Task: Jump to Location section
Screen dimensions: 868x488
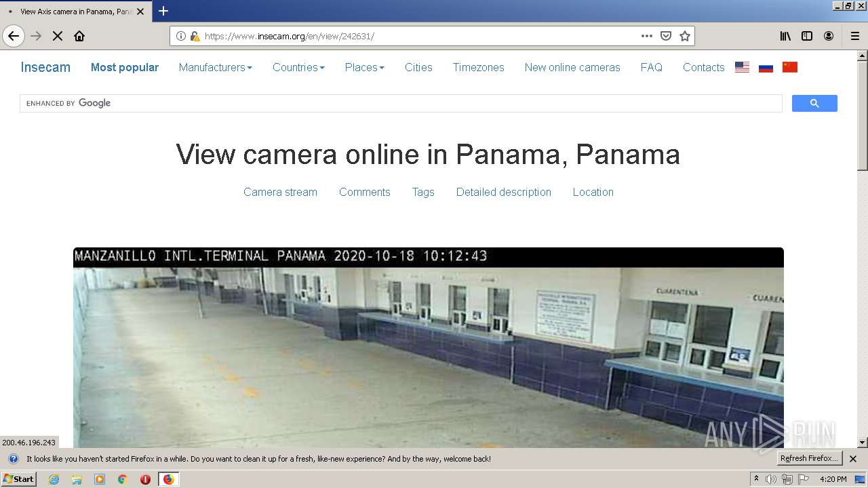Action: click(x=593, y=192)
